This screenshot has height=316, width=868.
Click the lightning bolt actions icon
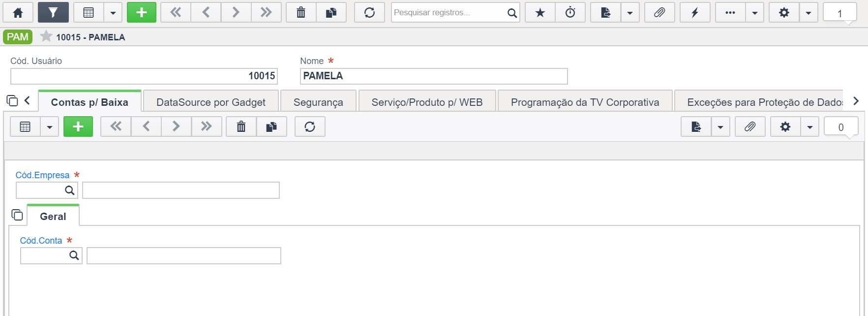[694, 13]
